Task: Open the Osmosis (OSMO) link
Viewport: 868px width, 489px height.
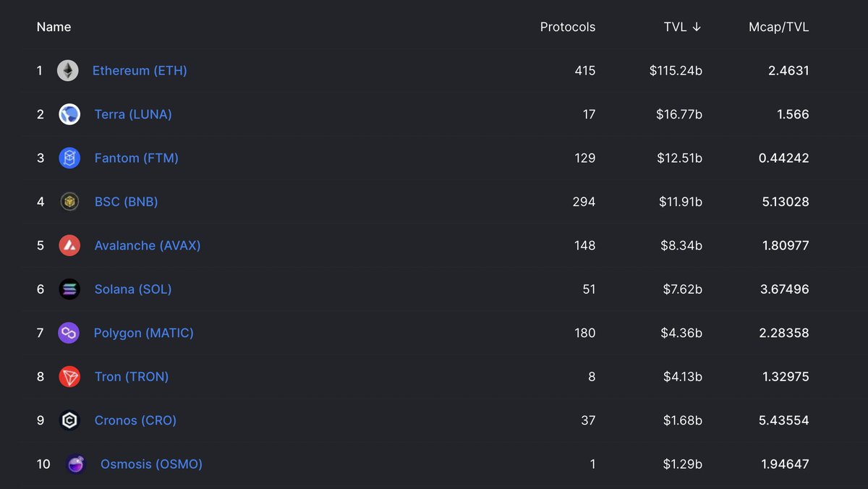Action: pos(151,464)
